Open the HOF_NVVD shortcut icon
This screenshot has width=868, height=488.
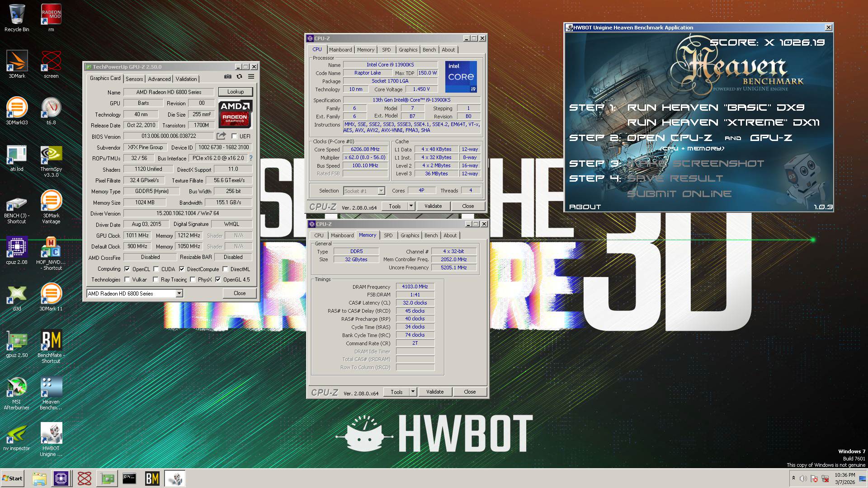pos(51,253)
